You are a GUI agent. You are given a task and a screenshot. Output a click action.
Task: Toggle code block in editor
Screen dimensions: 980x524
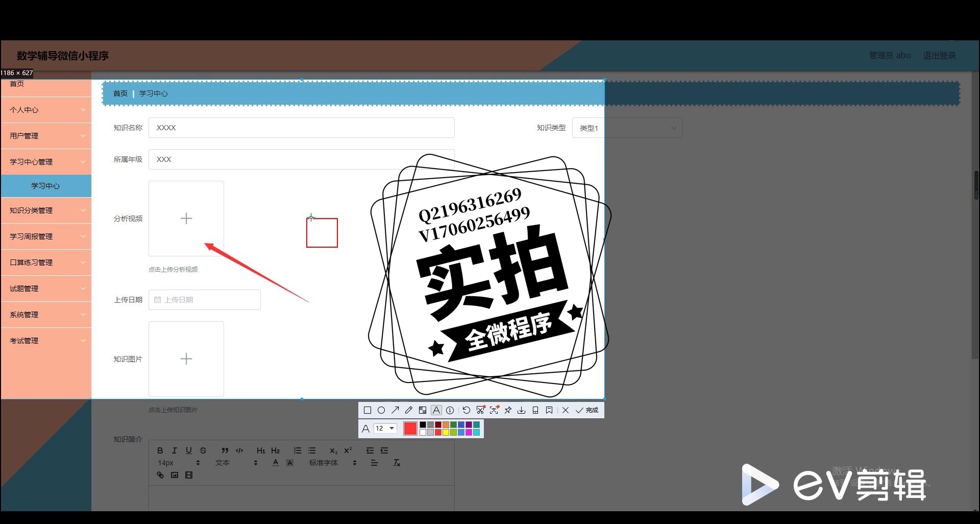coord(239,450)
